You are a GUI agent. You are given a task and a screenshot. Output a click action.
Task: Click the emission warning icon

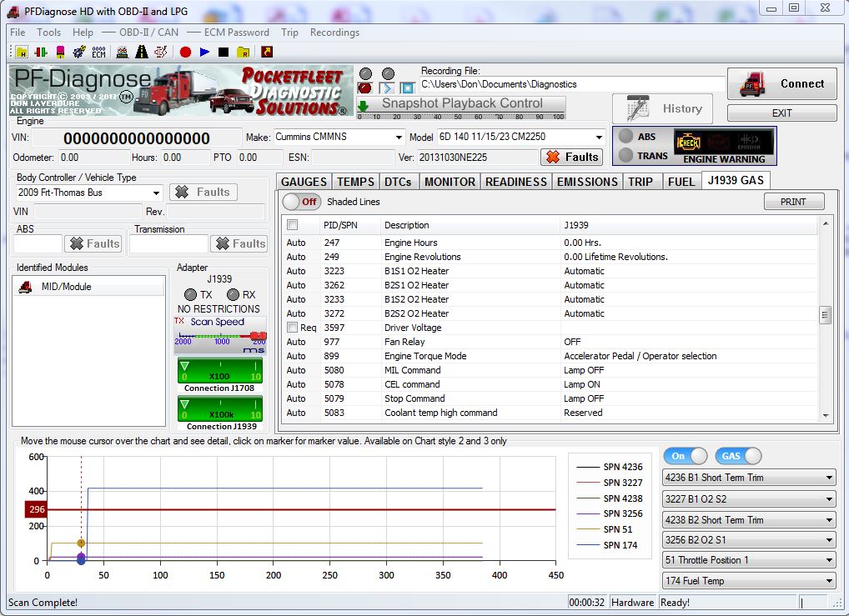tap(749, 143)
